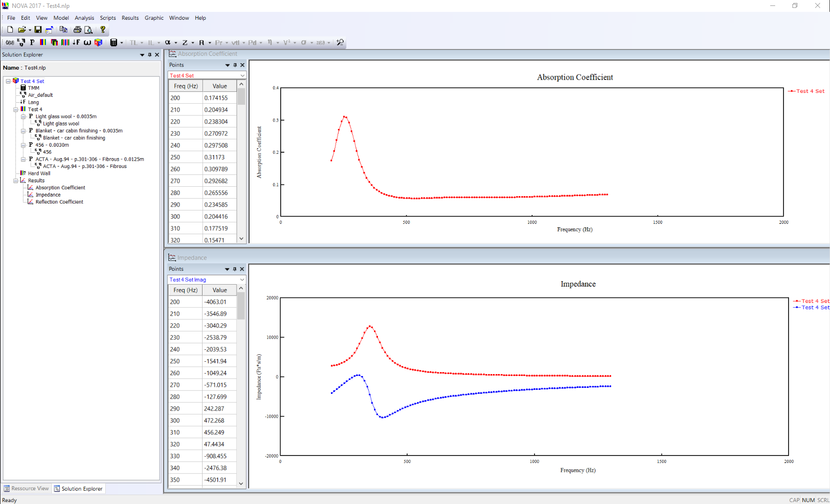Screen dimensions: 830x504
Task: Open the 'Test 4 Set Imag' dropdown
Action: coord(242,280)
